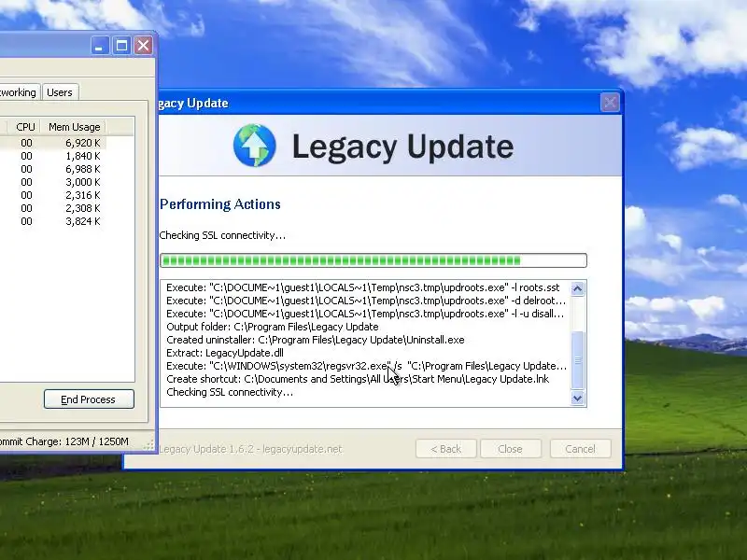Click the 'Create shortcut' log line
The height and width of the screenshot is (560, 747).
tap(358, 379)
